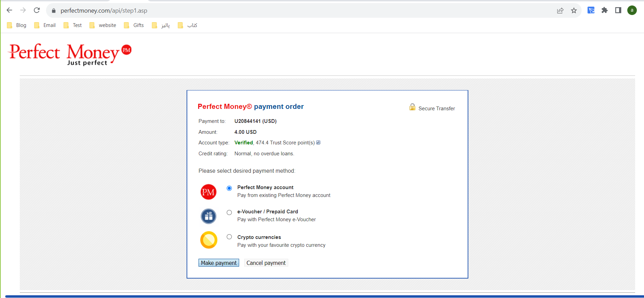This screenshot has width=644, height=298.
Task: Click 'Pay from existing Perfect Money account' text
Action: pyautogui.click(x=284, y=195)
